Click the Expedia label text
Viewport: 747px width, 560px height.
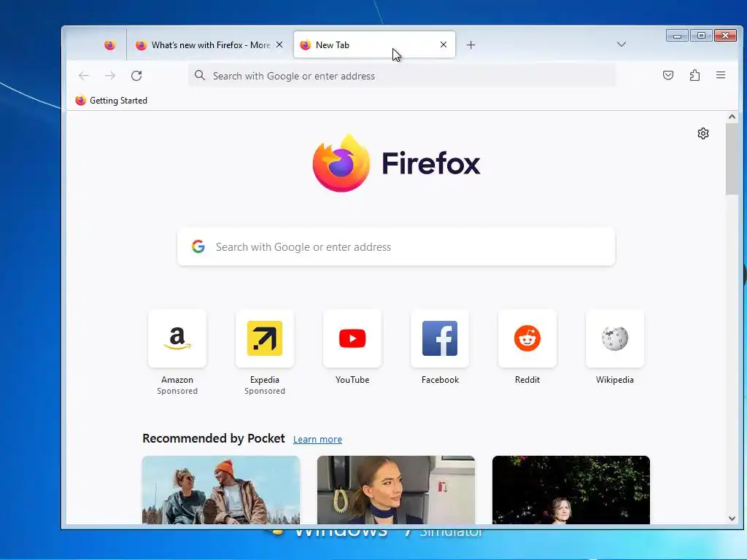pos(265,380)
